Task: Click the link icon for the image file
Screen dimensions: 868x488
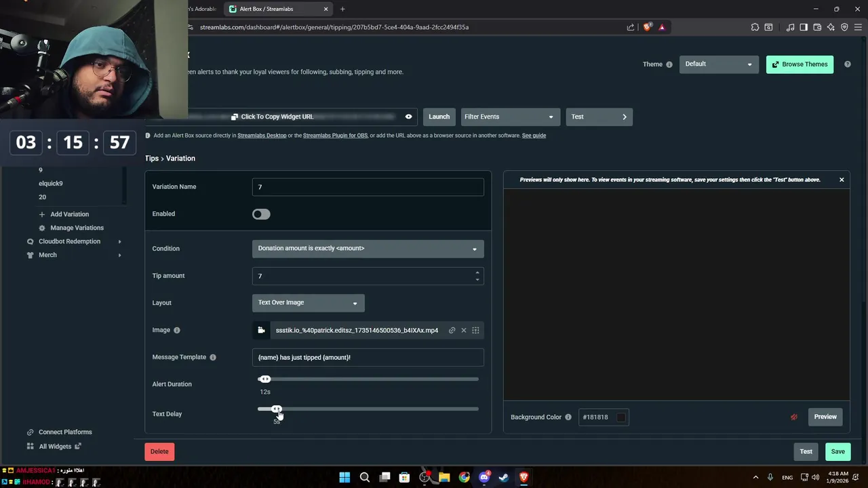Action: click(452, 330)
